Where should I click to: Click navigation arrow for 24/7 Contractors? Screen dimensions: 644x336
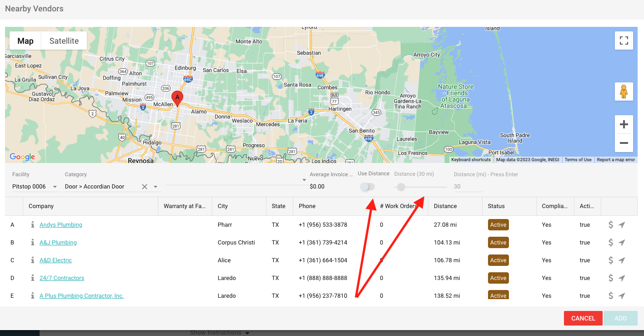coord(622,278)
